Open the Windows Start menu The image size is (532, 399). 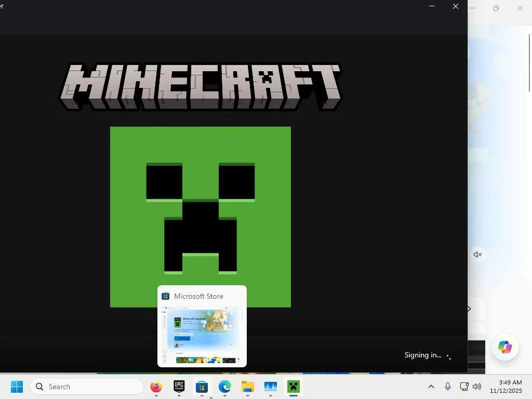(17, 387)
